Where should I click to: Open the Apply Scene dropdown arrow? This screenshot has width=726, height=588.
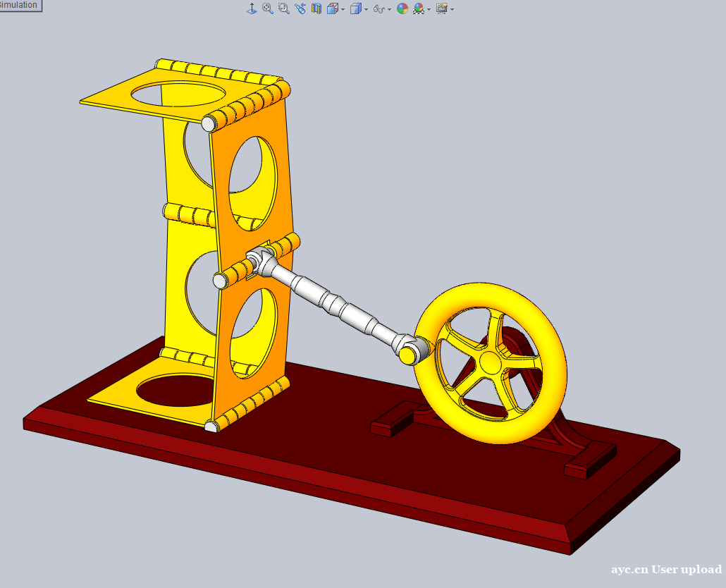coord(429,9)
